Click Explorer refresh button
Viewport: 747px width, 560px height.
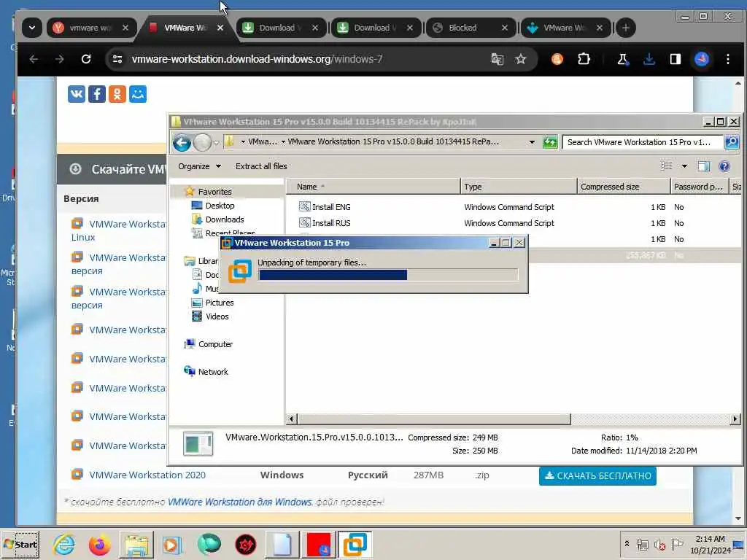[x=550, y=142]
